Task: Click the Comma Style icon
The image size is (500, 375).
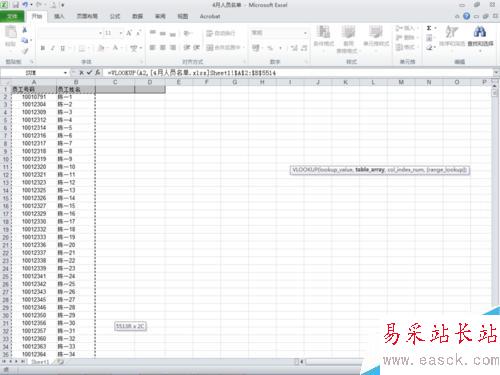Action: [280, 48]
